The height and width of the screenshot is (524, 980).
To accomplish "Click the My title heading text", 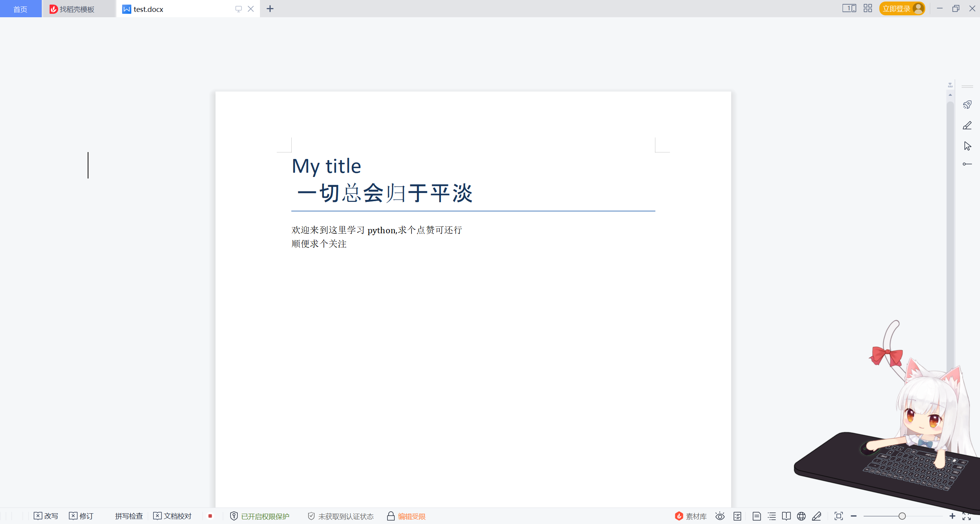I will pyautogui.click(x=327, y=166).
